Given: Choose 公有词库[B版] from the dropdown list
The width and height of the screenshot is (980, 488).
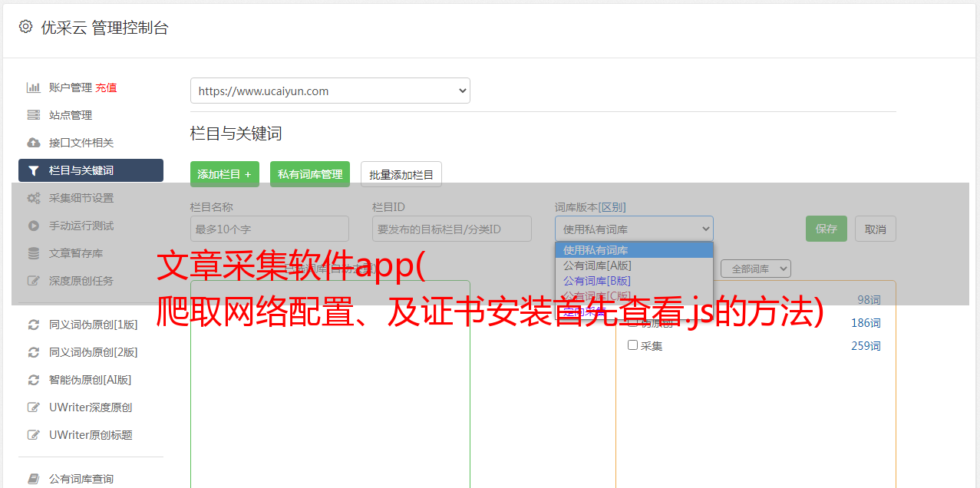Looking at the screenshot, I should 634,281.
